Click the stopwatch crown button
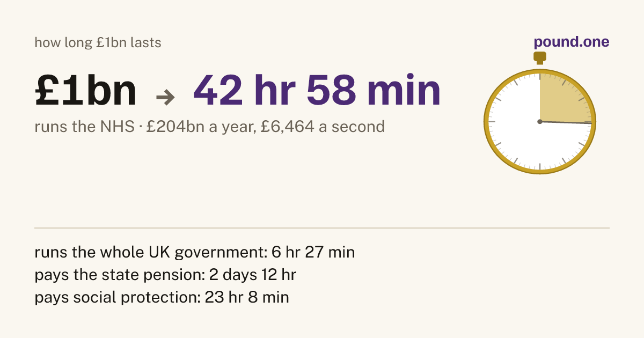The height and width of the screenshot is (338, 644). tap(539, 58)
